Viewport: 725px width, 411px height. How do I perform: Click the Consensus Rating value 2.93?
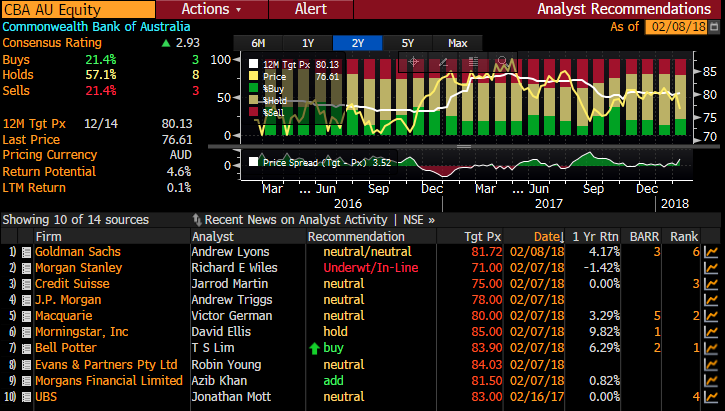tap(188, 43)
